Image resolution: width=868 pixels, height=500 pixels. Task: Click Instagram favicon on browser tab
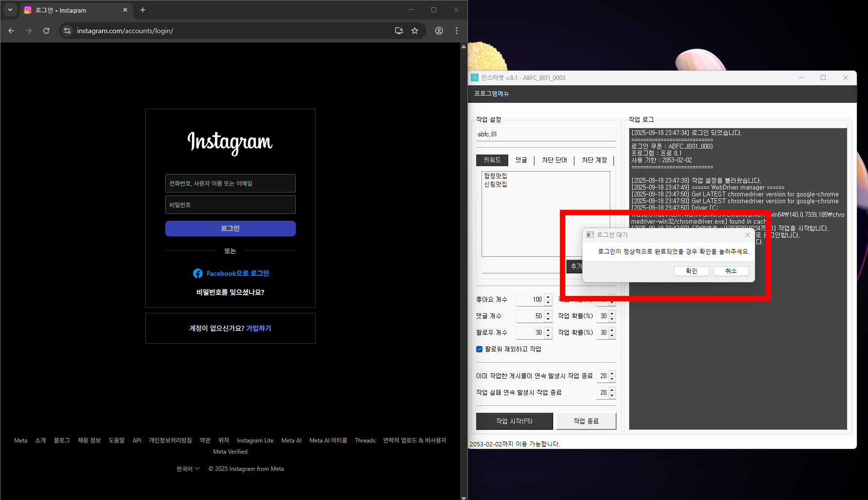(x=28, y=10)
